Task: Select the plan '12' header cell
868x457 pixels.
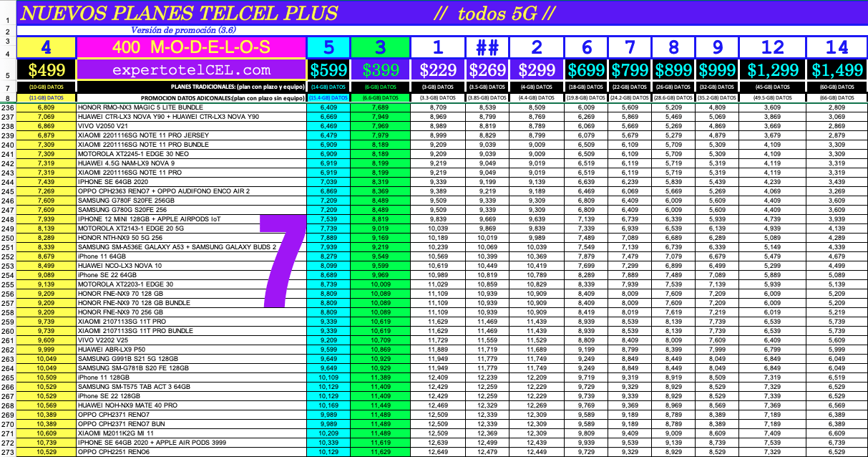Action: [x=773, y=47]
